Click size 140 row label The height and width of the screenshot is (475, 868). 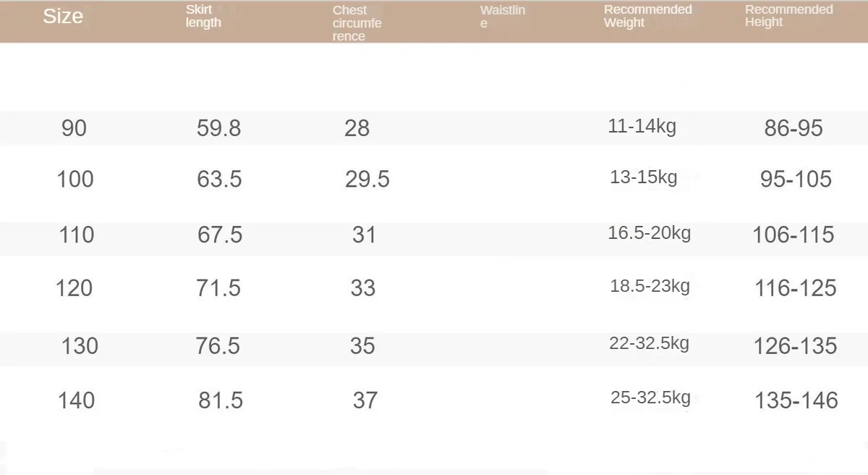(76, 400)
